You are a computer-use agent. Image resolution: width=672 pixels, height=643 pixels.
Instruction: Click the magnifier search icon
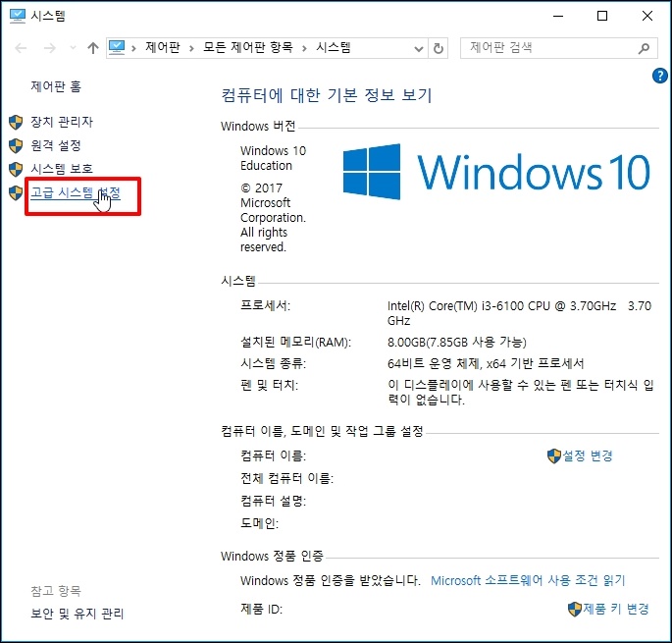(x=644, y=48)
